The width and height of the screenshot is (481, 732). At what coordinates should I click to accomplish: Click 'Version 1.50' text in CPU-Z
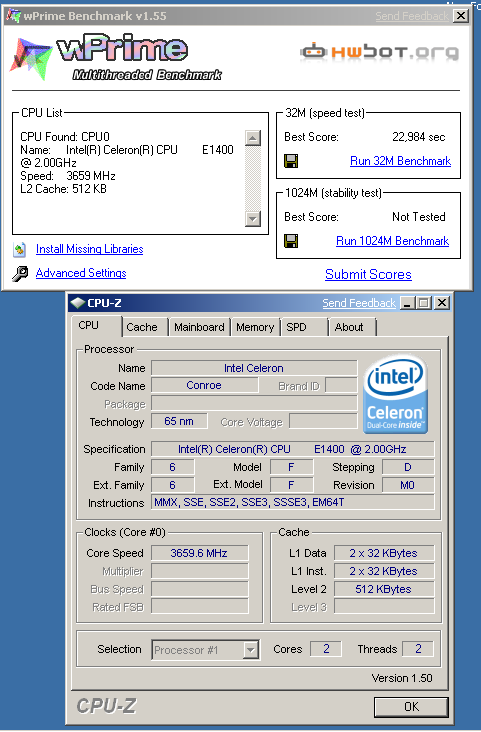402,678
